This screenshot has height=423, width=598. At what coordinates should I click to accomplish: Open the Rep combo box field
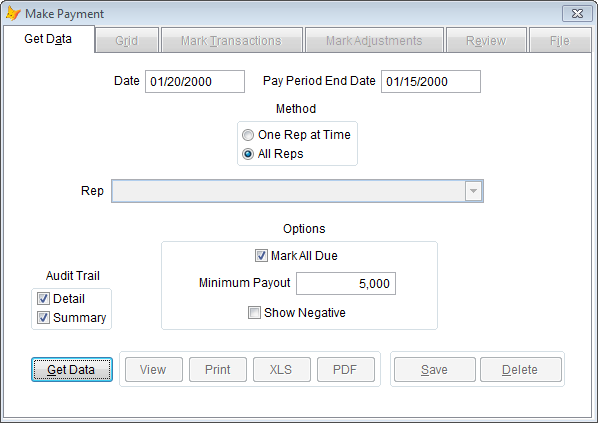tap(297, 191)
